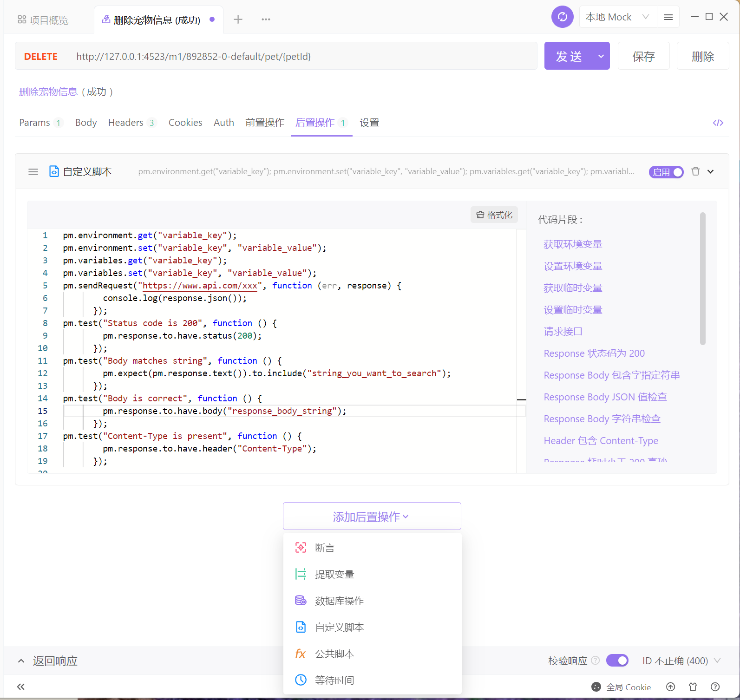740x700 pixels.
Task: Insert the 获取环境变量 code snippet
Action: (573, 244)
